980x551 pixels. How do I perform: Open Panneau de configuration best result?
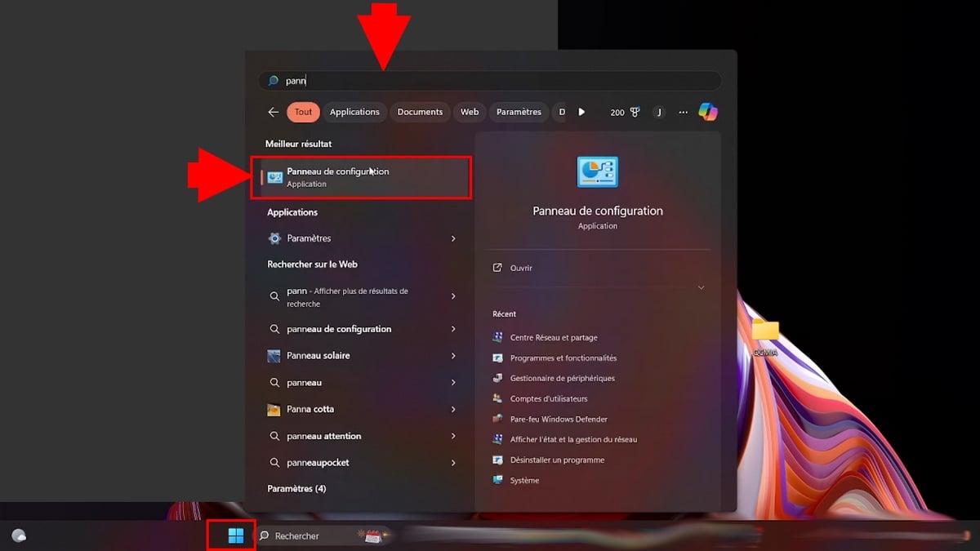tap(361, 177)
